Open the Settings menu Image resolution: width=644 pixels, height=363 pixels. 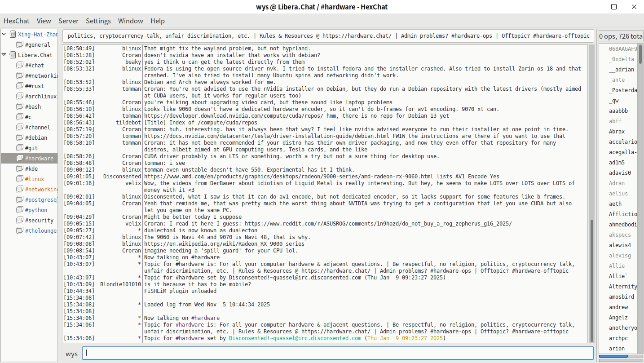(98, 21)
